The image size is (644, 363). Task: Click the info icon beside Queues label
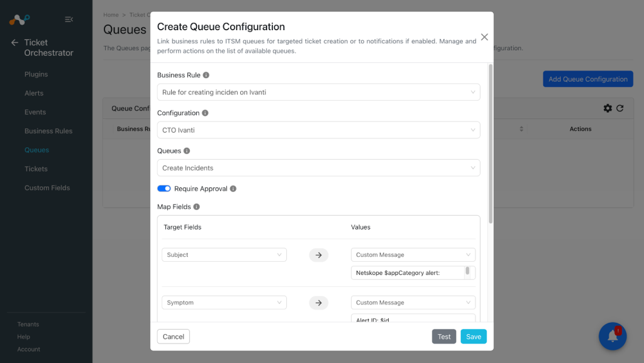(187, 151)
